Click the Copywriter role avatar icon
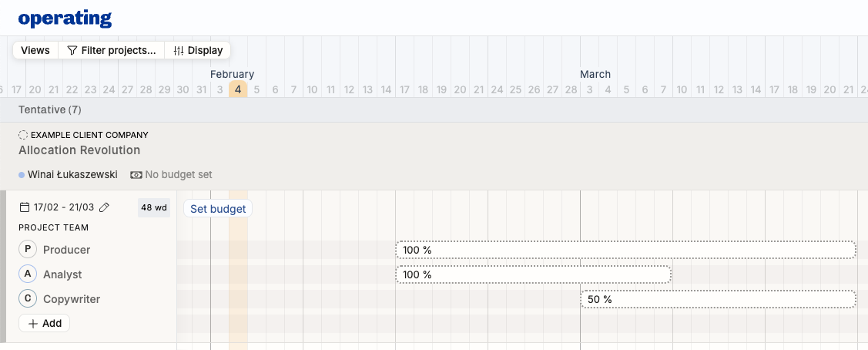This screenshot has width=868, height=350. click(x=28, y=299)
